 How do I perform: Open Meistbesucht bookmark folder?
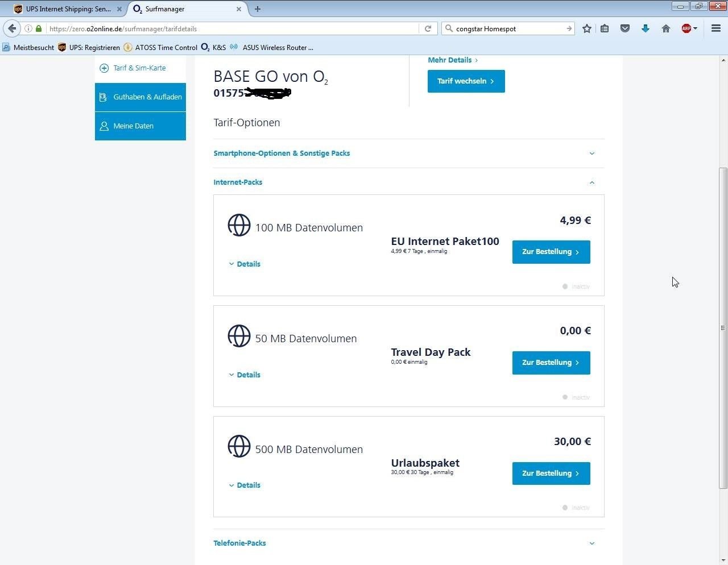click(28, 48)
